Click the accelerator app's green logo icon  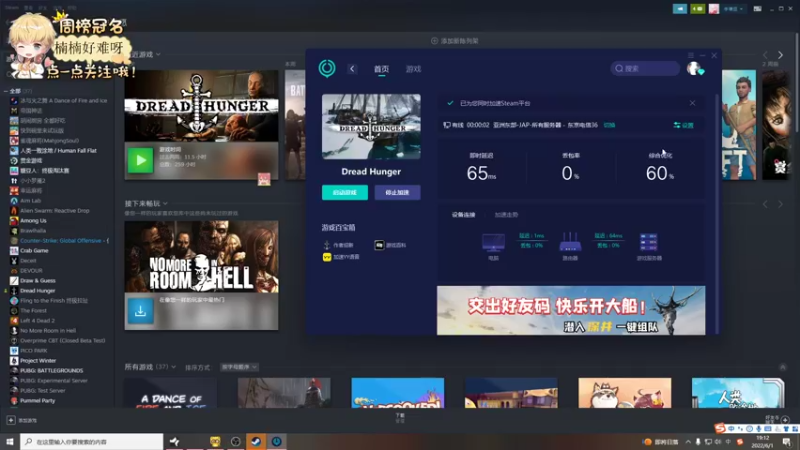coord(327,68)
